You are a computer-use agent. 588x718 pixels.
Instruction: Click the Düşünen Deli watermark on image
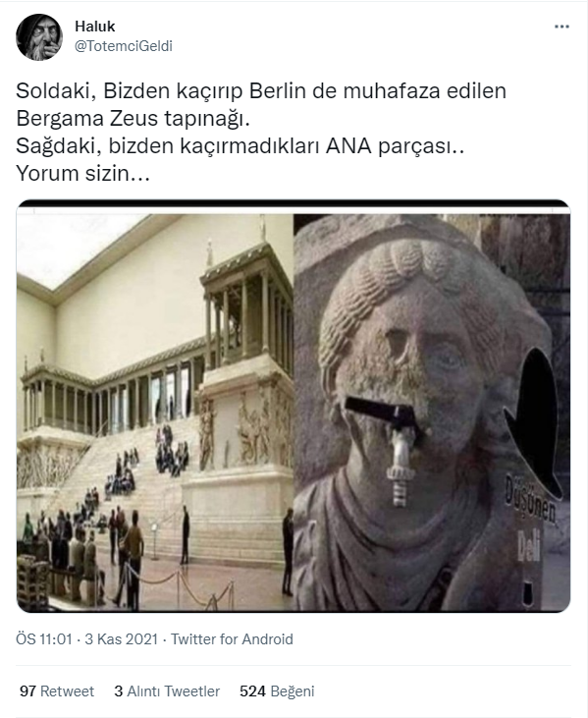pyautogui.click(x=530, y=519)
